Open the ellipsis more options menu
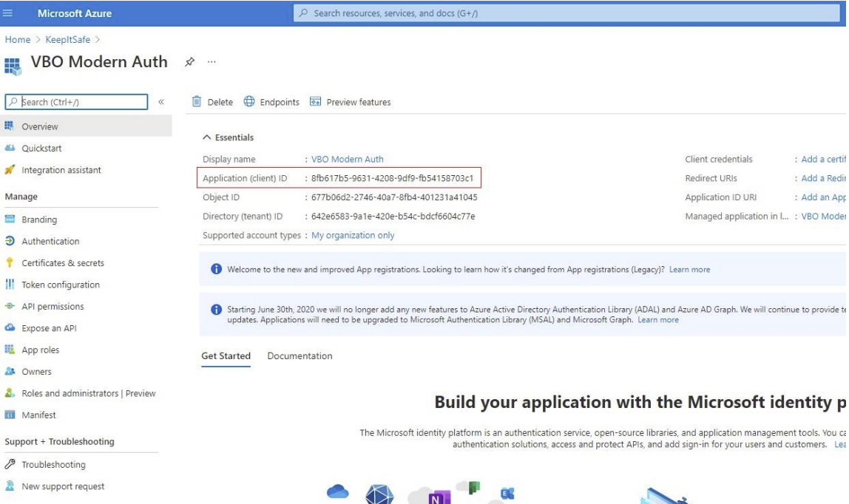The image size is (849, 504). (212, 61)
